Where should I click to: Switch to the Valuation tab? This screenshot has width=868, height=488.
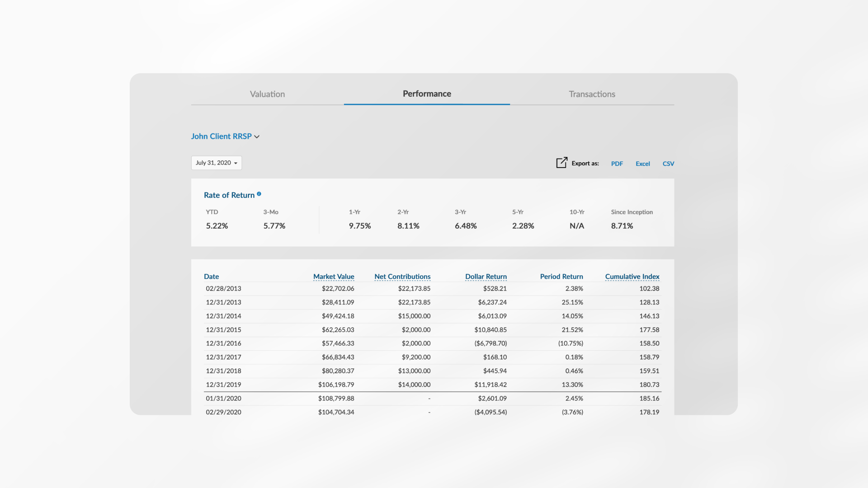[x=267, y=94]
